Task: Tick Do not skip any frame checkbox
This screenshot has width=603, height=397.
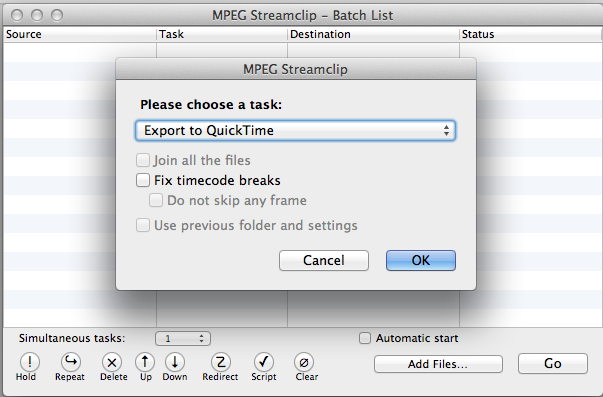Action: coord(156,200)
